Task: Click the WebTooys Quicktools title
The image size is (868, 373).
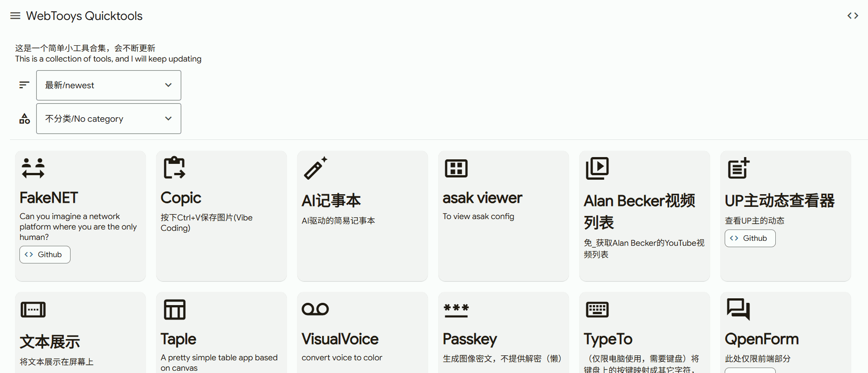Action: coord(84,16)
